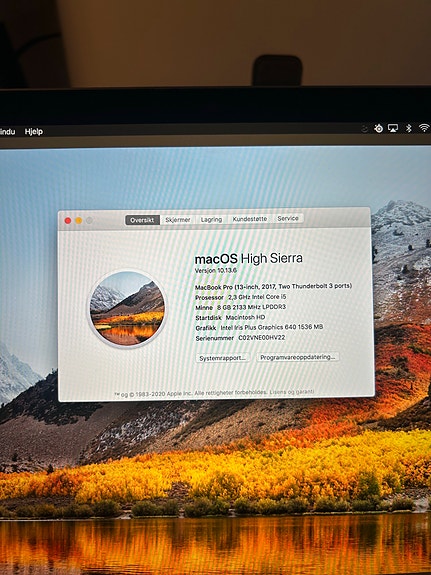The height and width of the screenshot is (575, 431).
Task: Open the AirPlay display menu
Action: click(393, 128)
